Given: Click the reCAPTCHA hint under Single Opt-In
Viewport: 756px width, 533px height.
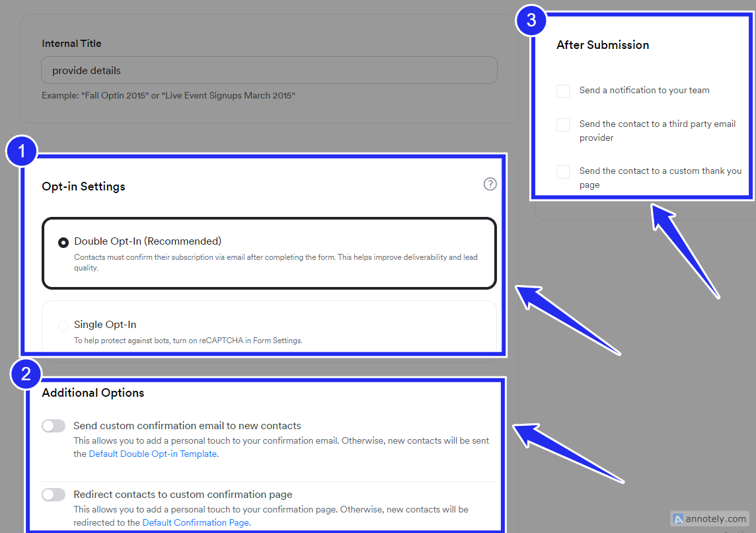Looking at the screenshot, I should pyautogui.click(x=188, y=341).
